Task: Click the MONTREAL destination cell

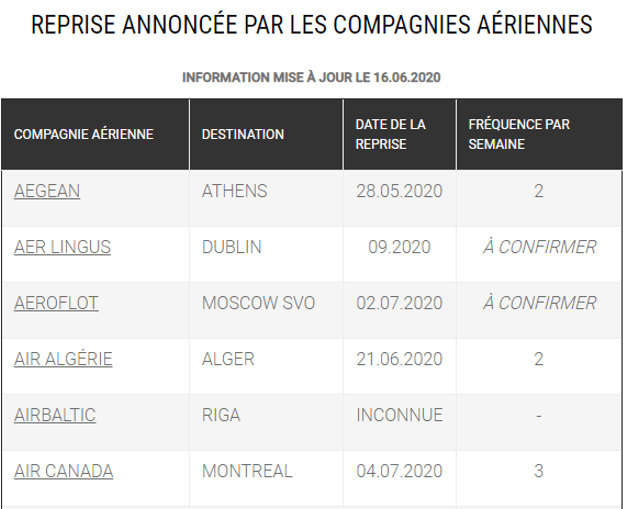Action: [266, 479]
